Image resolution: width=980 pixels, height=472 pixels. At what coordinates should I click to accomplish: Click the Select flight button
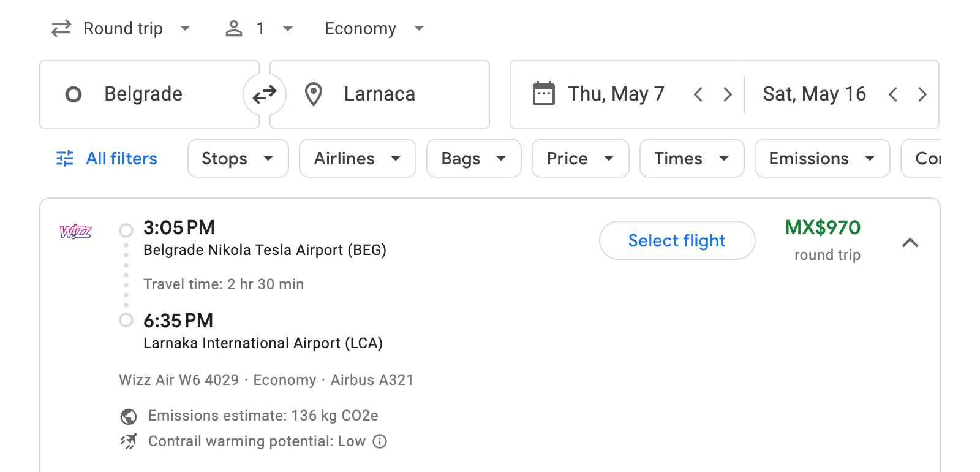[676, 240]
